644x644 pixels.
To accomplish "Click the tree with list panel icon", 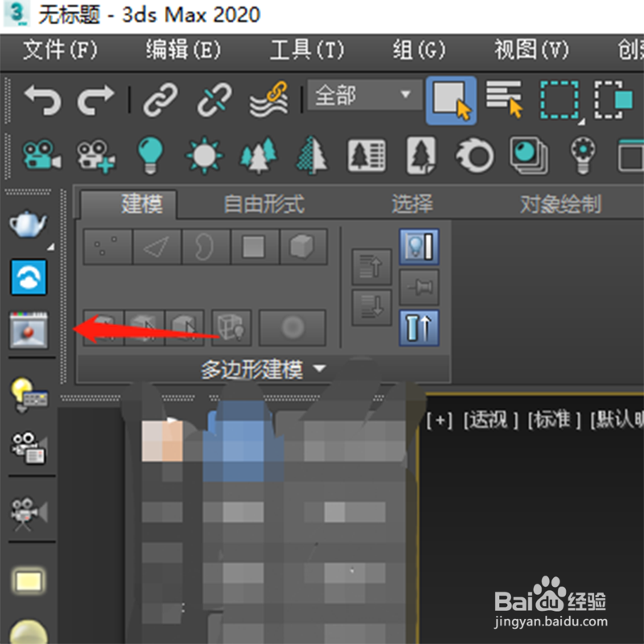I will [367, 155].
